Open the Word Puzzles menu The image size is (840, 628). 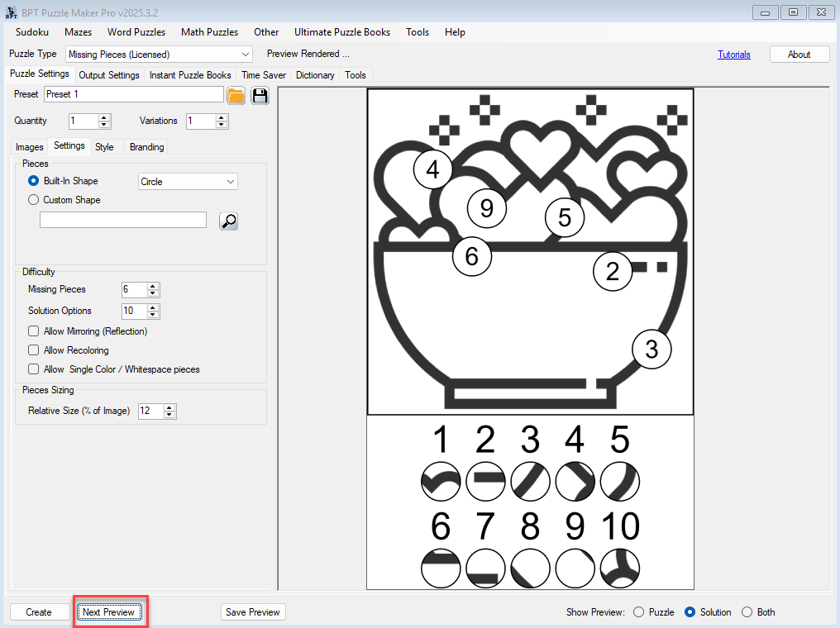pos(136,32)
